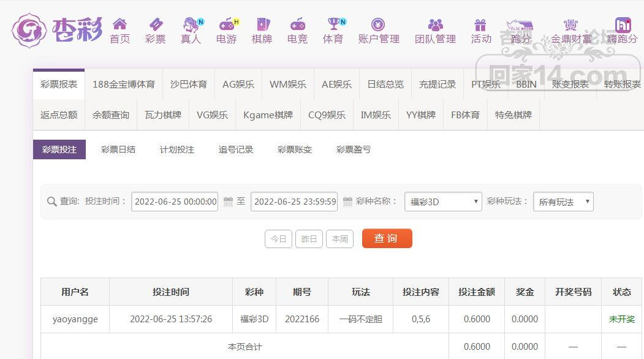Select the 彩票盈亏 tab
Screen dimensions: 644x359
354,149
